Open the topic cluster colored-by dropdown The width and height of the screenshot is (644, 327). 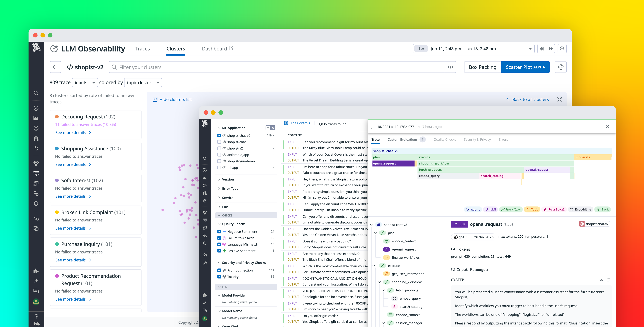[x=143, y=83]
